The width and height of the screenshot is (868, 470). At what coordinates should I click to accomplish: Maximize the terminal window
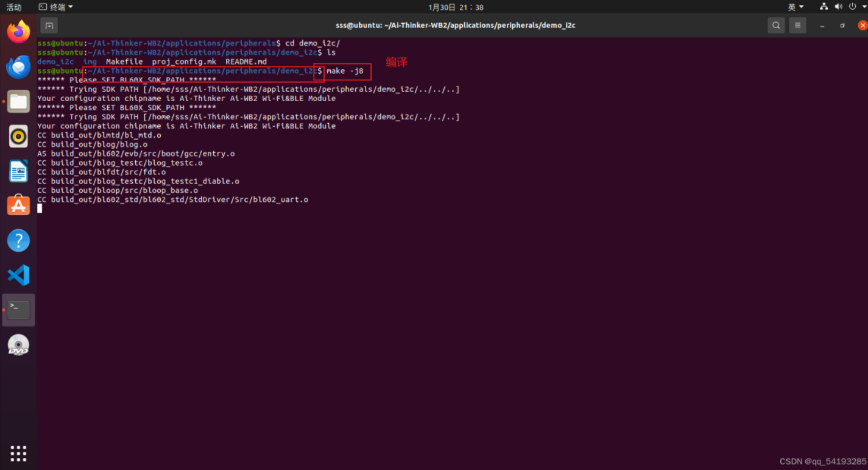[x=842, y=26]
